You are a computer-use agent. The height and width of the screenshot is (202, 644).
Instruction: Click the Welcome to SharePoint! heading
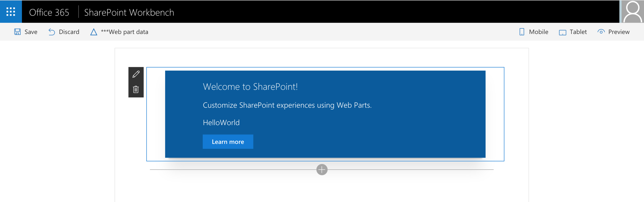coord(250,87)
